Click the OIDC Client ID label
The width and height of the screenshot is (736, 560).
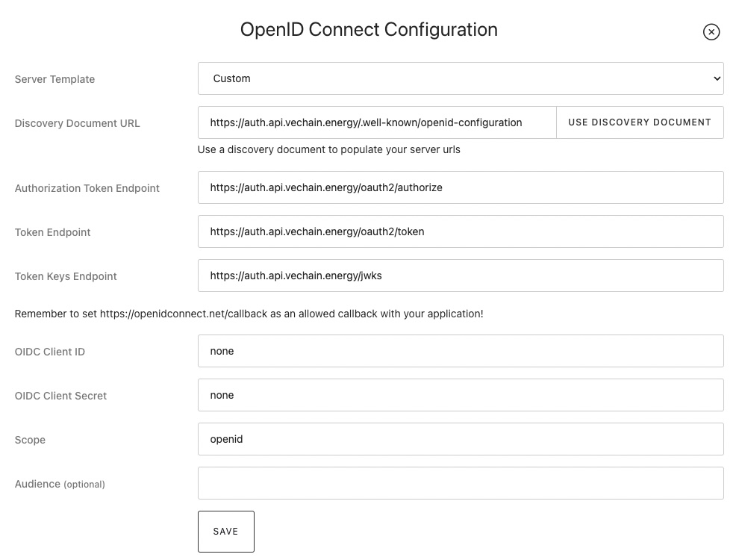click(x=49, y=352)
